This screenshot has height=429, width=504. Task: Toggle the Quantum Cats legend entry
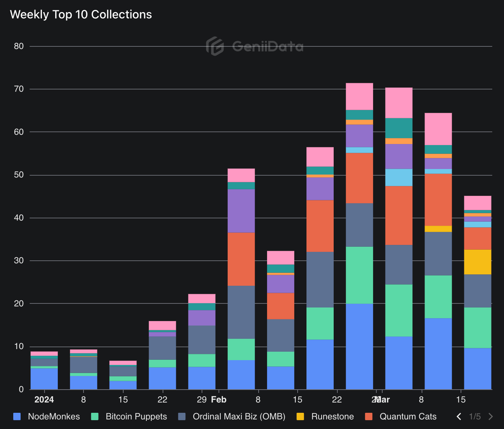[x=401, y=416]
